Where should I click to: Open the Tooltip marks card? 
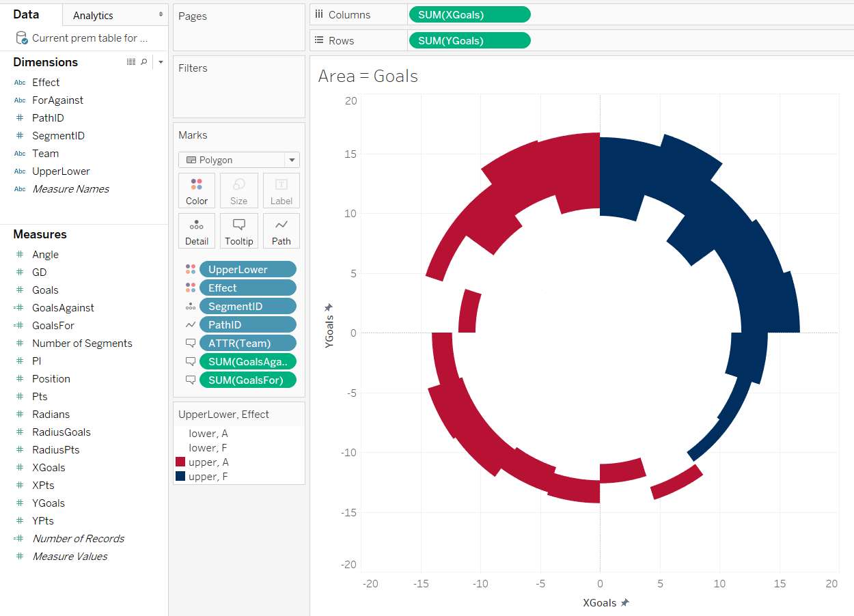[239, 231]
